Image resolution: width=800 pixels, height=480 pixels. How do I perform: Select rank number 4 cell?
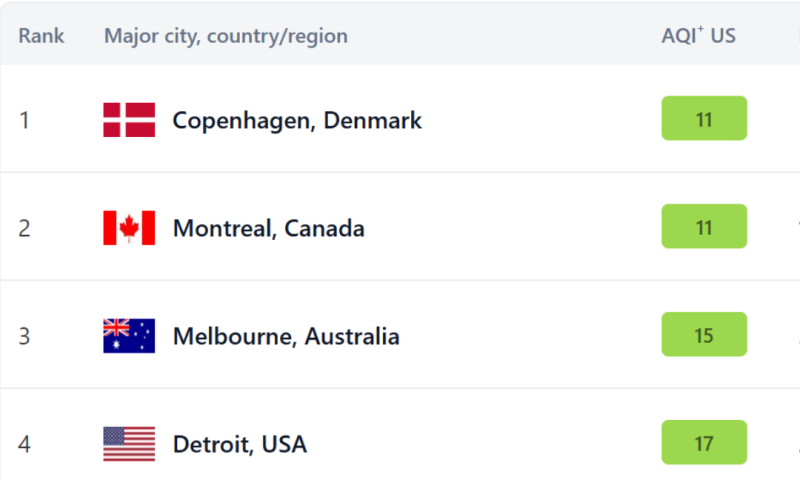(24, 444)
